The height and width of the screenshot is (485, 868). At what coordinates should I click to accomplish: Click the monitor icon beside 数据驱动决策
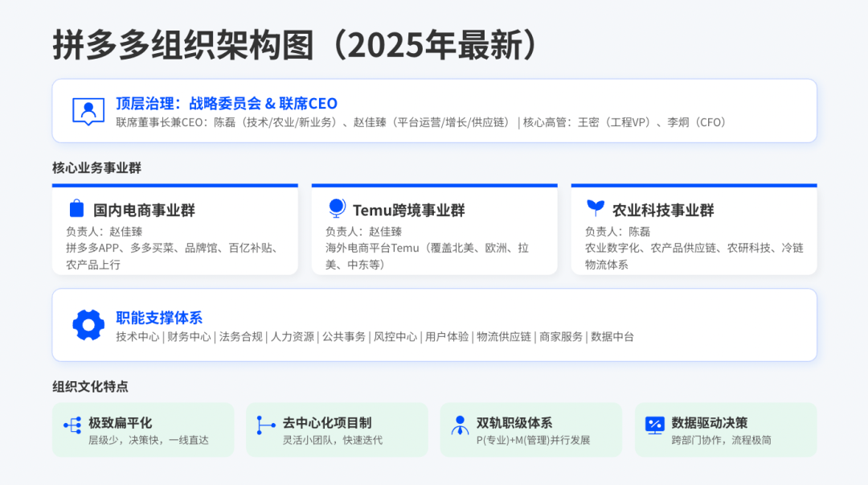click(x=654, y=425)
